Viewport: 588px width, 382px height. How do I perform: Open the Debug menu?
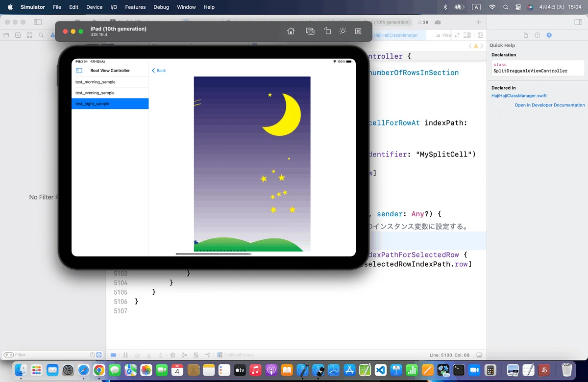[x=161, y=7]
